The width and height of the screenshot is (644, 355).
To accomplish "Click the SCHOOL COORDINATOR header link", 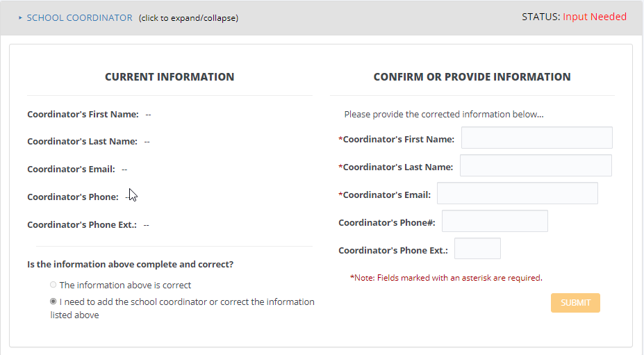I will click(79, 18).
